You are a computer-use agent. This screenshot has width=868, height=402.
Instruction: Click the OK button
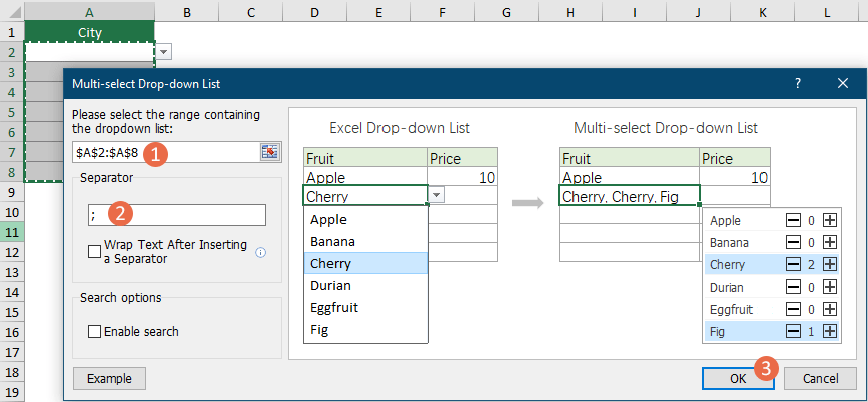click(738, 379)
